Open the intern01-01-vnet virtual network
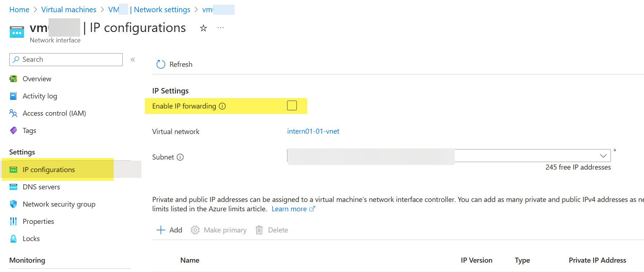Screen dimensions: 644x272 coord(313,131)
